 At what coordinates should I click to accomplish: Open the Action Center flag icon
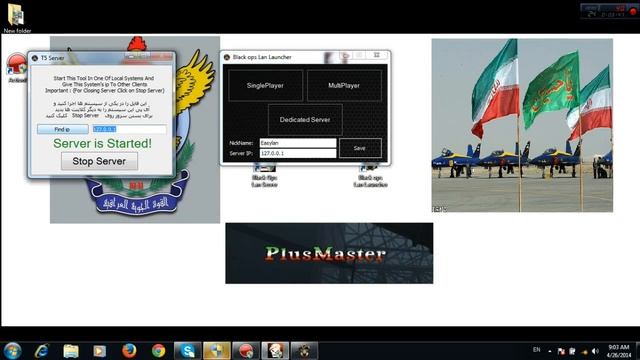point(561,351)
